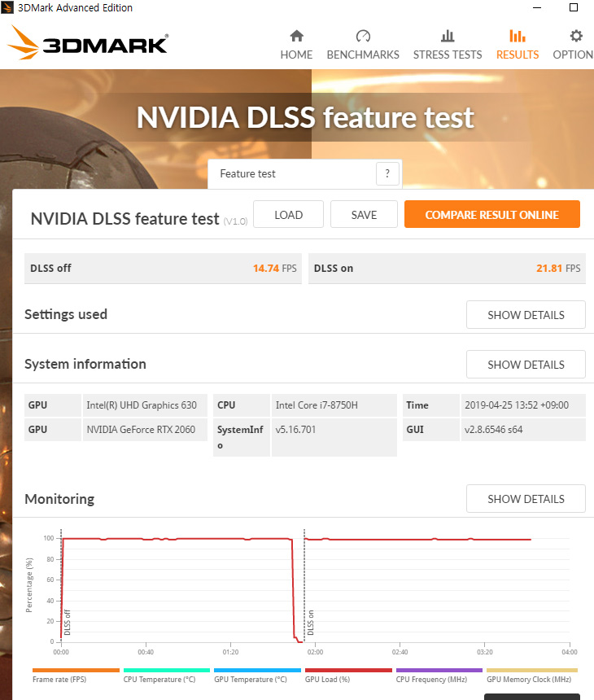The width and height of the screenshot is (594, 700).
Task: Select the NVIDIA GeForce RTX 2060 value
Action: click(145, 430)
